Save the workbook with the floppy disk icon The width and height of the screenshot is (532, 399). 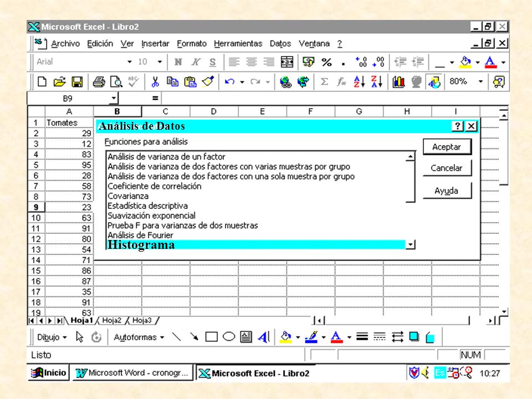point(77,82)
